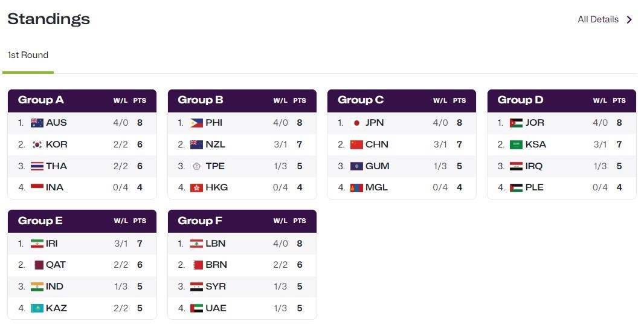The height and width of the screenshot is (327, 644).
Task: Expand details with the chevron arrow
Action: pos(630,20)
